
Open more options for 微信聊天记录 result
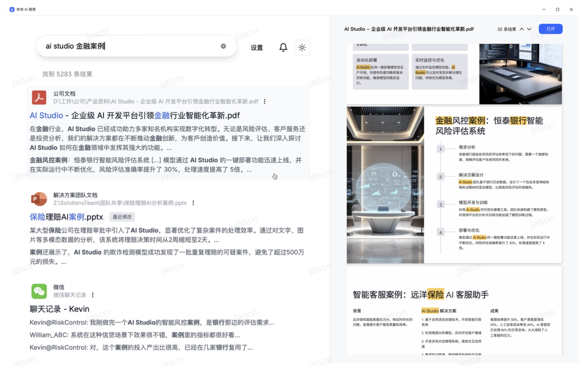pos(93,295)
